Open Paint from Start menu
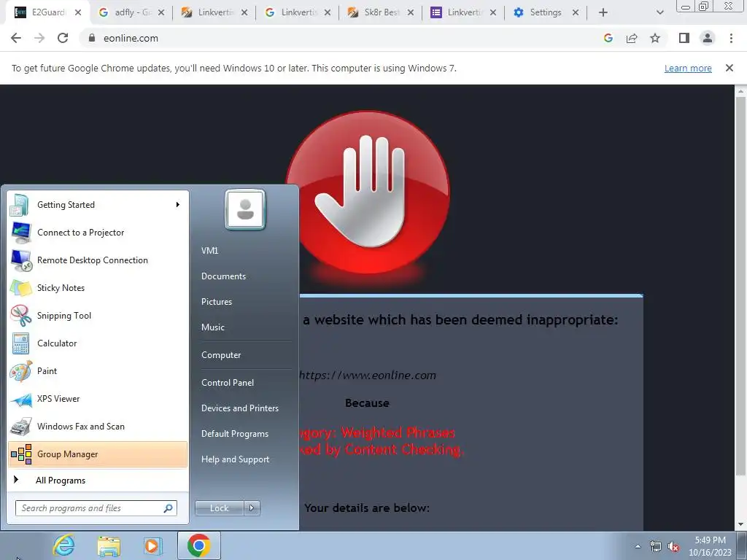This screenshot has width=747, height=560. (98, 371)
